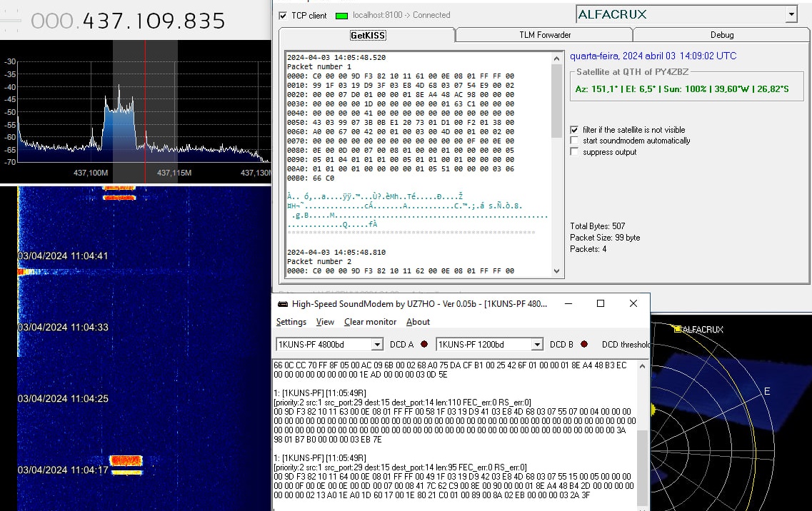Open the View menu in SoundModem
This screenshot has height=511, width=812.
tap(325, 322)
